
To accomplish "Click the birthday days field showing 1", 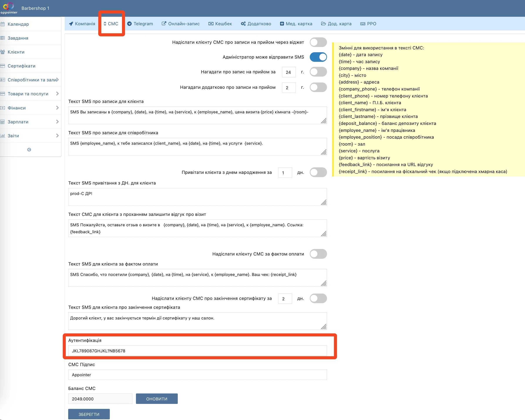I will point(285,173).
